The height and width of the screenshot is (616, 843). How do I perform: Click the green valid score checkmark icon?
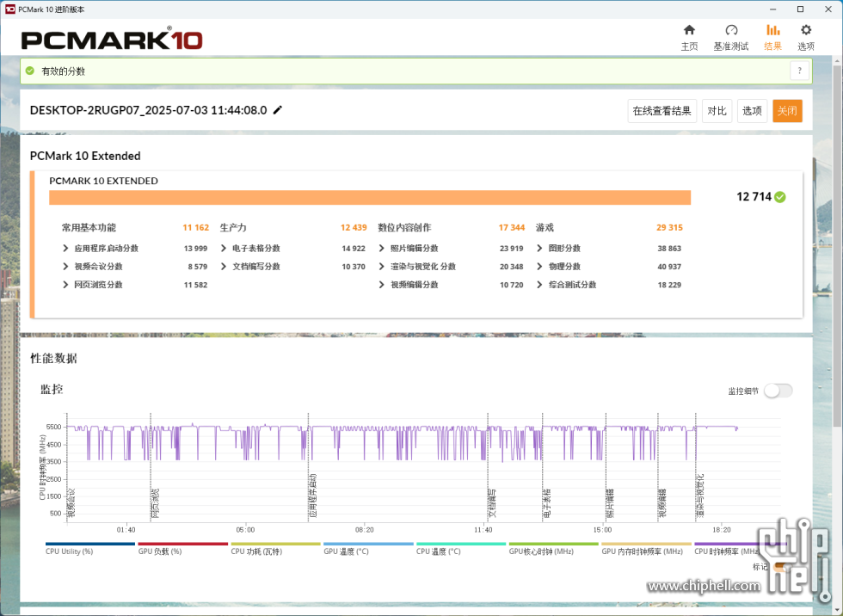point(30,71)
